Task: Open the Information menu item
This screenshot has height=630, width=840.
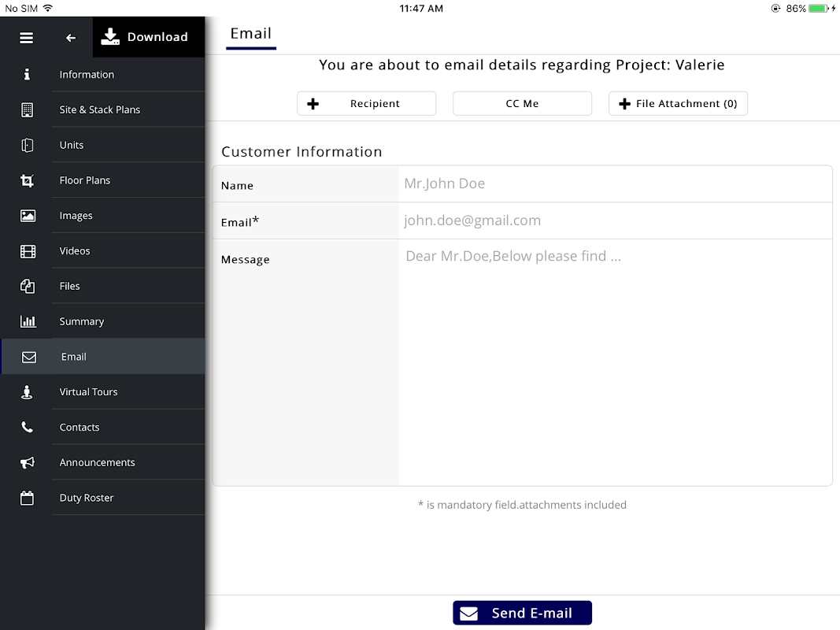Action: (x=87, y=75)
